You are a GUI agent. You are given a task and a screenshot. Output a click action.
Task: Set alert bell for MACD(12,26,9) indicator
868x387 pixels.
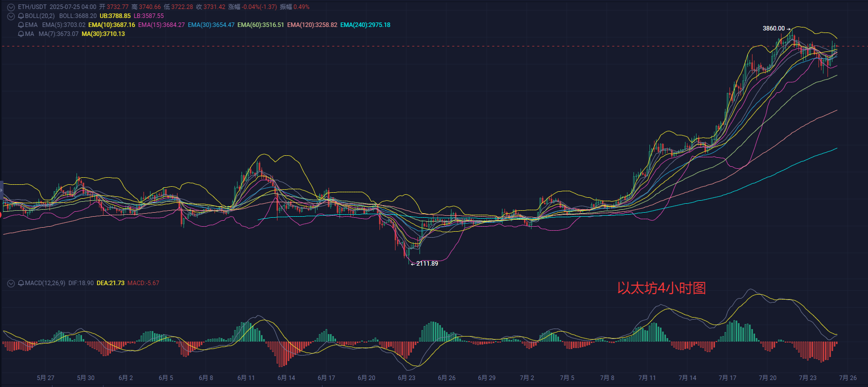[20, 283]
